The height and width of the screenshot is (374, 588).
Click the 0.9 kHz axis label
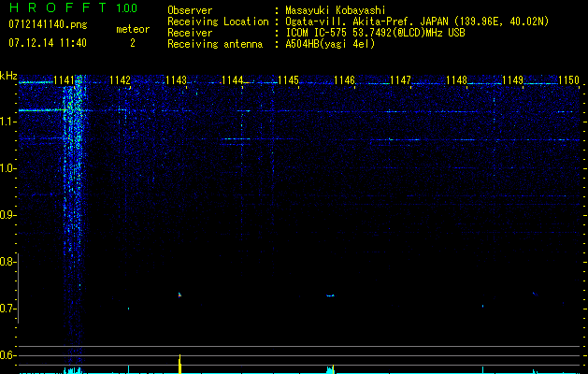(x=7, y=215)
